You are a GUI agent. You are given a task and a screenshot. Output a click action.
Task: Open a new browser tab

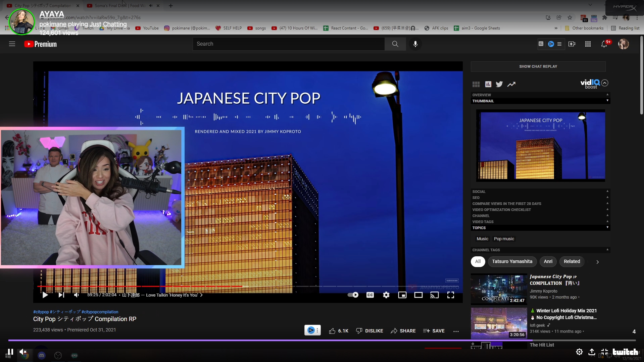tap(171, 5)
